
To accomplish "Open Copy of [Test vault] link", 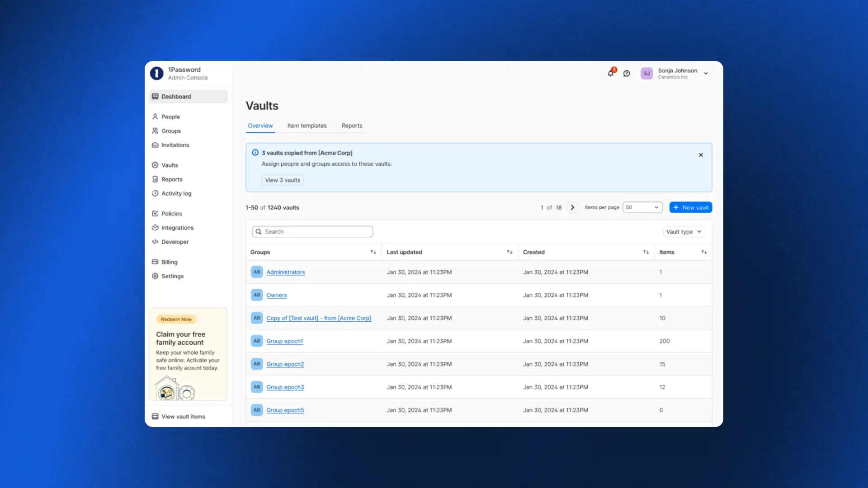I will coord(319,318).
